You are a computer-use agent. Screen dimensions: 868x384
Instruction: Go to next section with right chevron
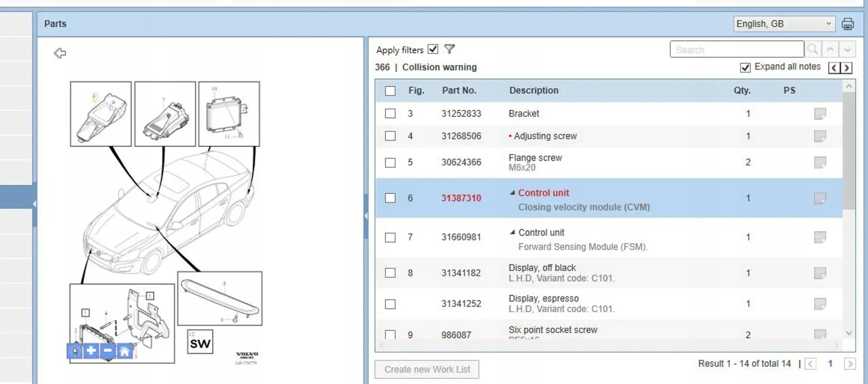click(846, 68)
